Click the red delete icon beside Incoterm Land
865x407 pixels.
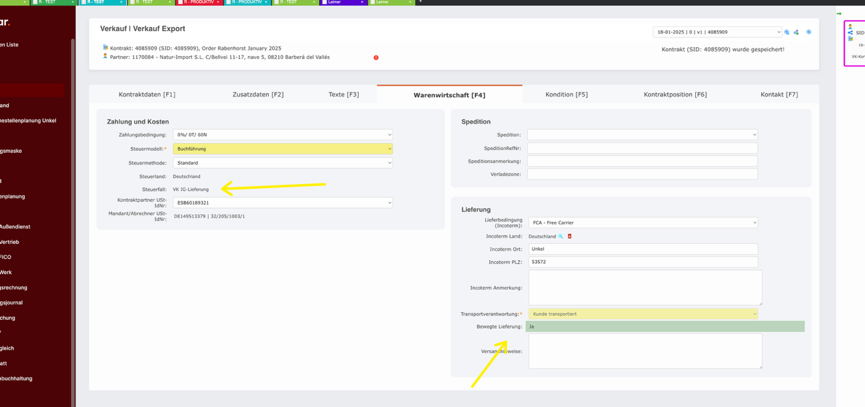point(570,237)
